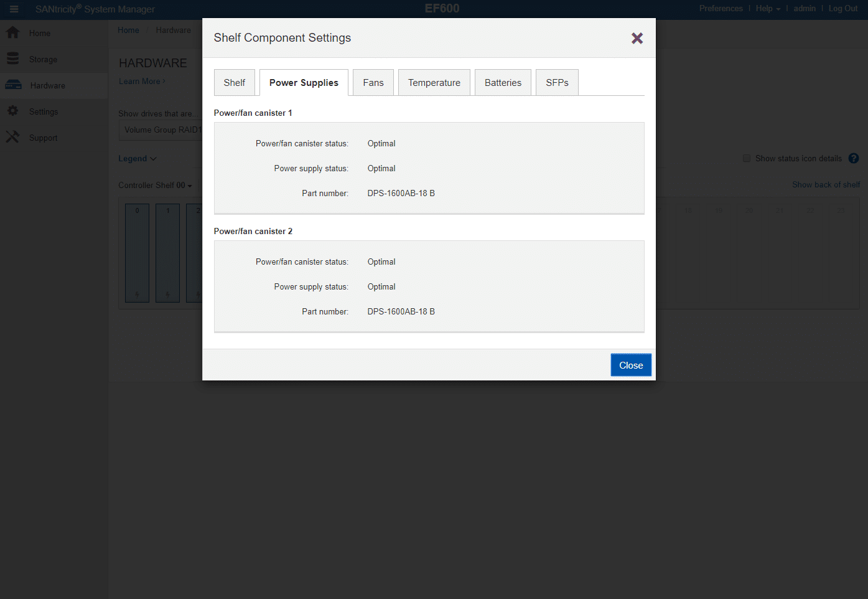The width and height of the screenshot is (868, 599).
Task: Open the Volume Group RAID drive filter dropdown
Action: (x=161, y=130)
